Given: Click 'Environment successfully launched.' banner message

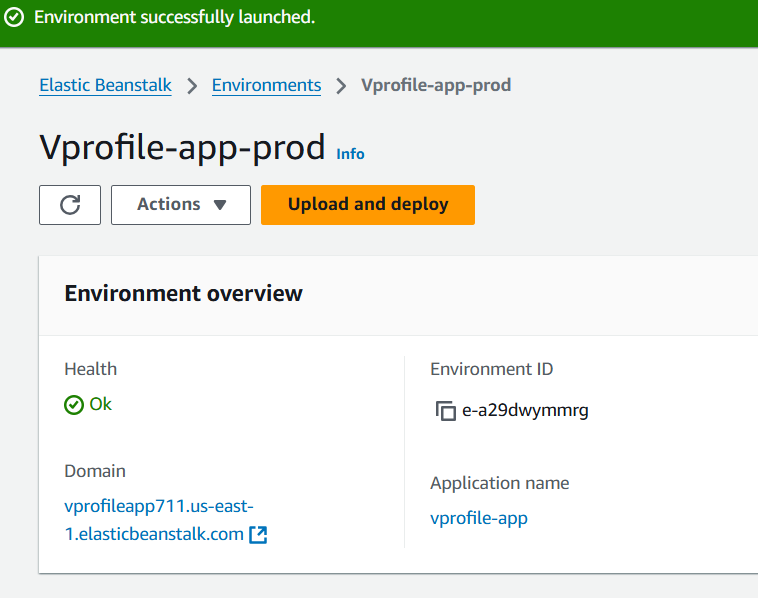Looking at the screenshot, I should 175,17.
